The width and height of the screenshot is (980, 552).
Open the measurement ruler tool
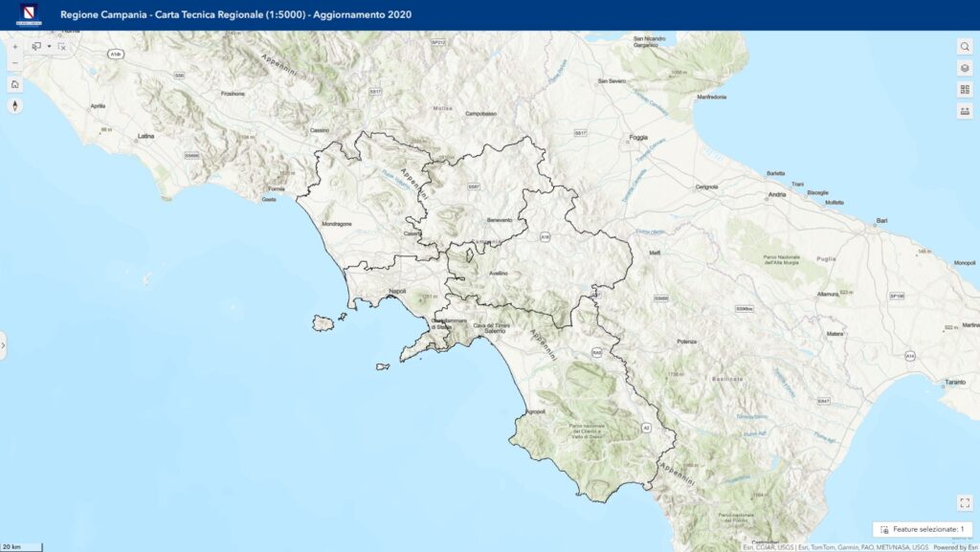965,111
